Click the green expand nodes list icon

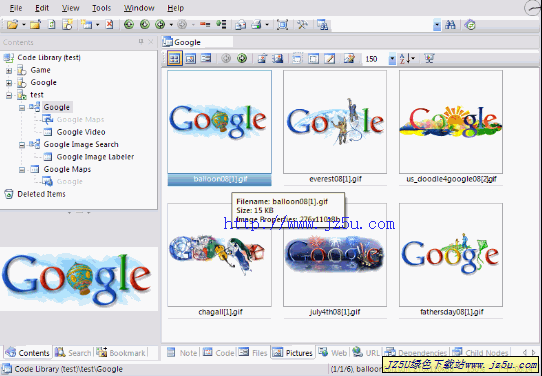tap(221, 25)
